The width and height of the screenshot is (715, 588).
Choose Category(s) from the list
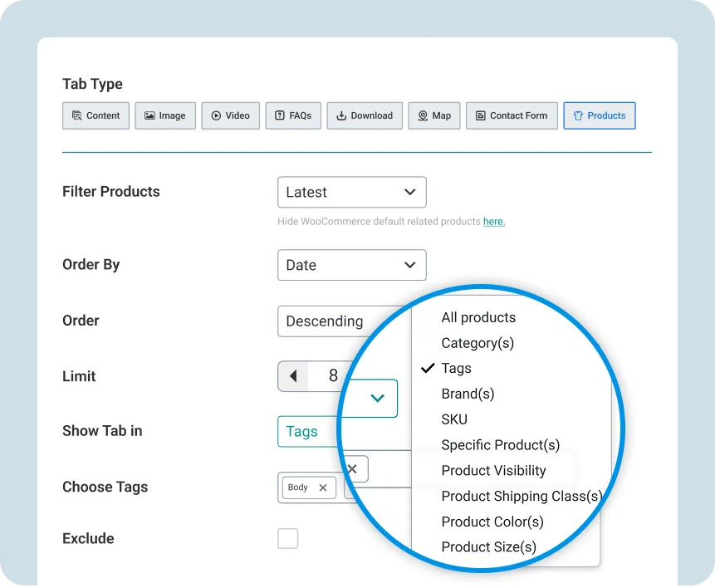(477, 343)
